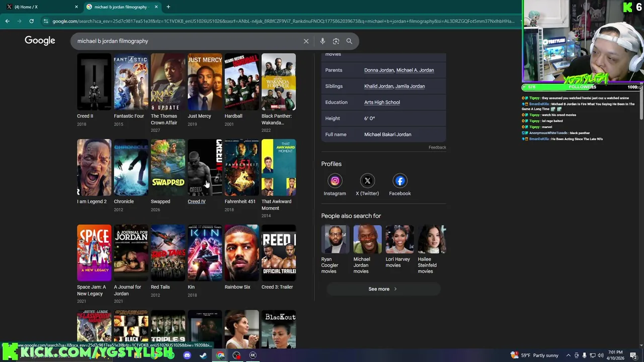Image resolution: width=644 pixels, height=362 pixels.
Task: Open the Jamila Jordan link
Action: pyautogui.click(x=410, y=86)
